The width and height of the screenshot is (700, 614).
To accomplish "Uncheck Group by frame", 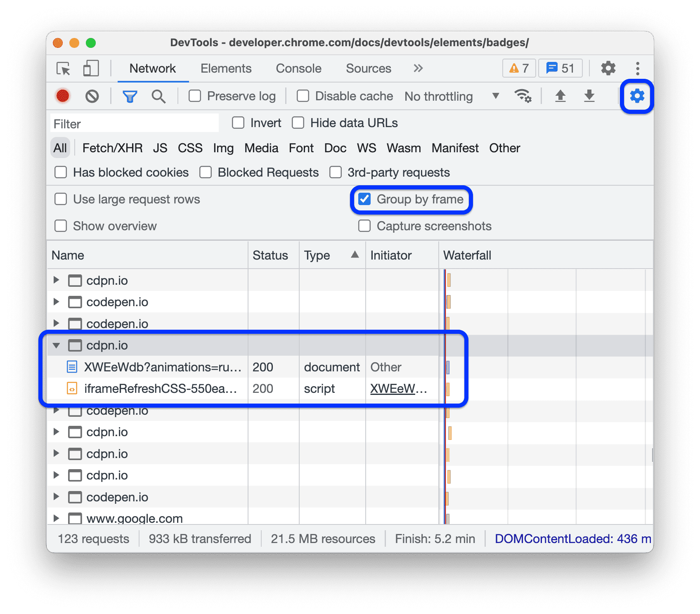I will pos(364,199).
